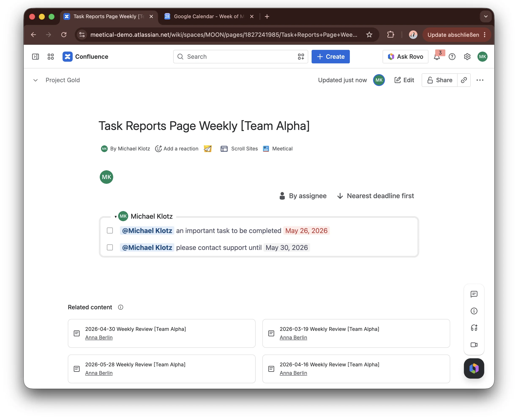
Task: Click @Michael Klotz mention in contact support task
Action: (147, 247)
